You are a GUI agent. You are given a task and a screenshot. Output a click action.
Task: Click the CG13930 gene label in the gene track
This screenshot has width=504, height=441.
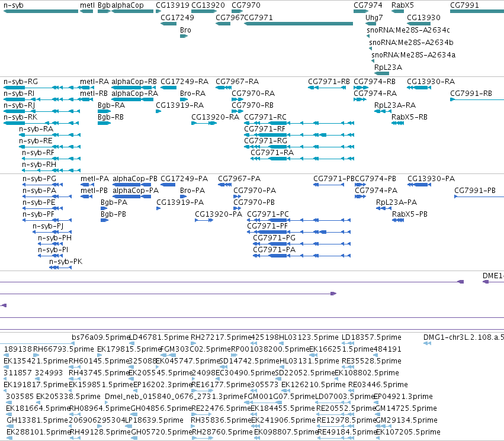pos(423,18)
